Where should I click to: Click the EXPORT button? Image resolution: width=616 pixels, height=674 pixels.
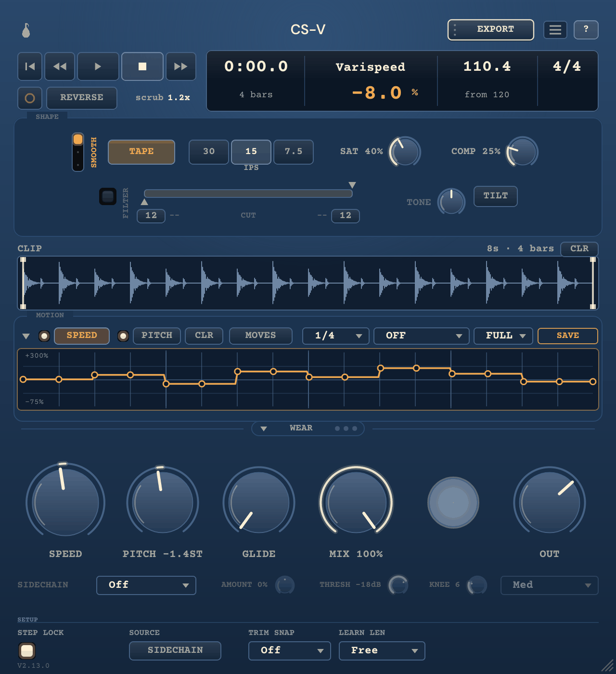point(491,30)
